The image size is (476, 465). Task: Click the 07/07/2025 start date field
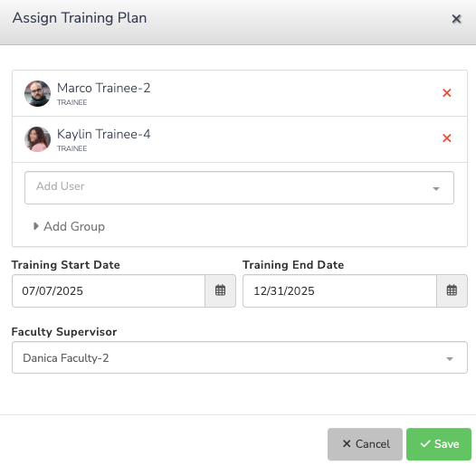109,290
